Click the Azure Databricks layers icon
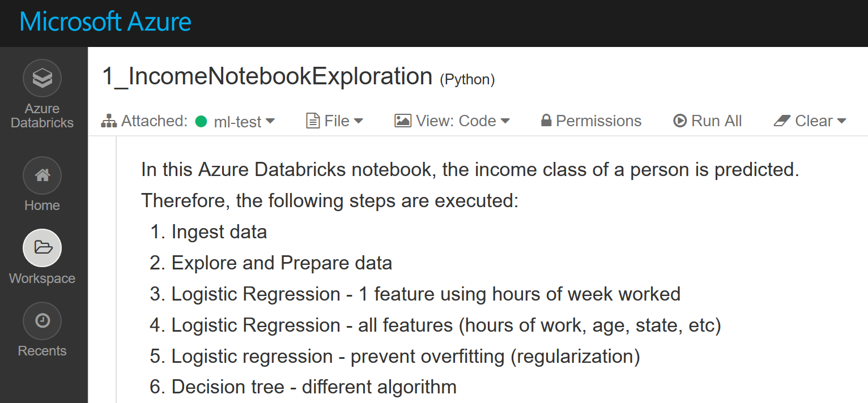 click(x=42, y=78)
